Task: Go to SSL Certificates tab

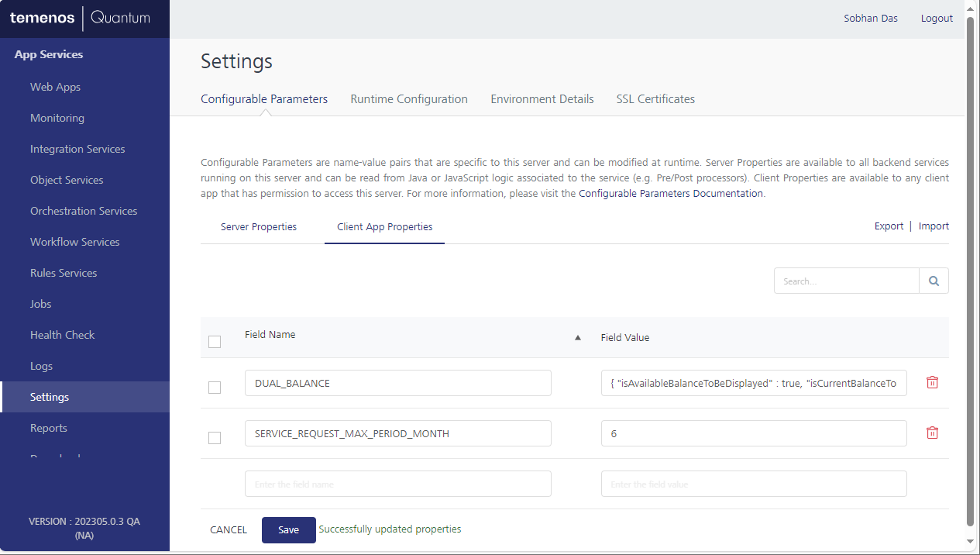Action: pyautogui.click(x=655, y=99)
